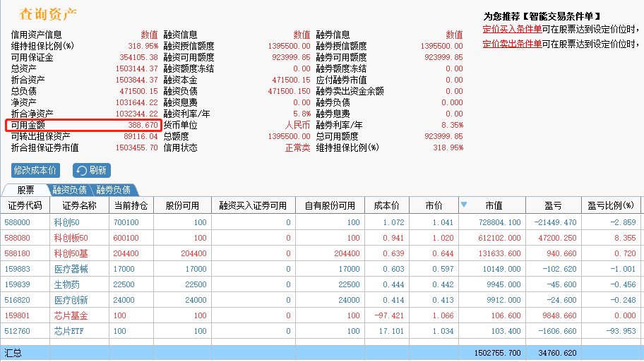The height and width of the screenshot is (362, 644).
Task: Select the 科创板50 stock name
Action: (71, 238)
